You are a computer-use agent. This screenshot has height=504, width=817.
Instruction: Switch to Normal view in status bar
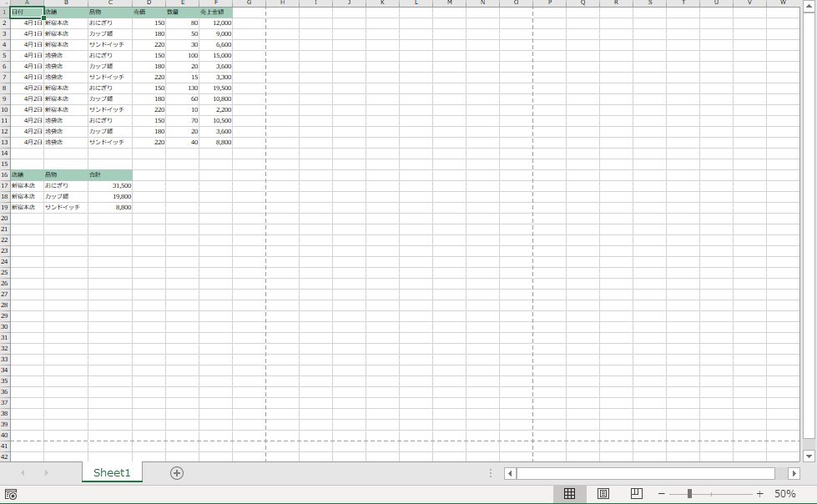click(570, 494)
